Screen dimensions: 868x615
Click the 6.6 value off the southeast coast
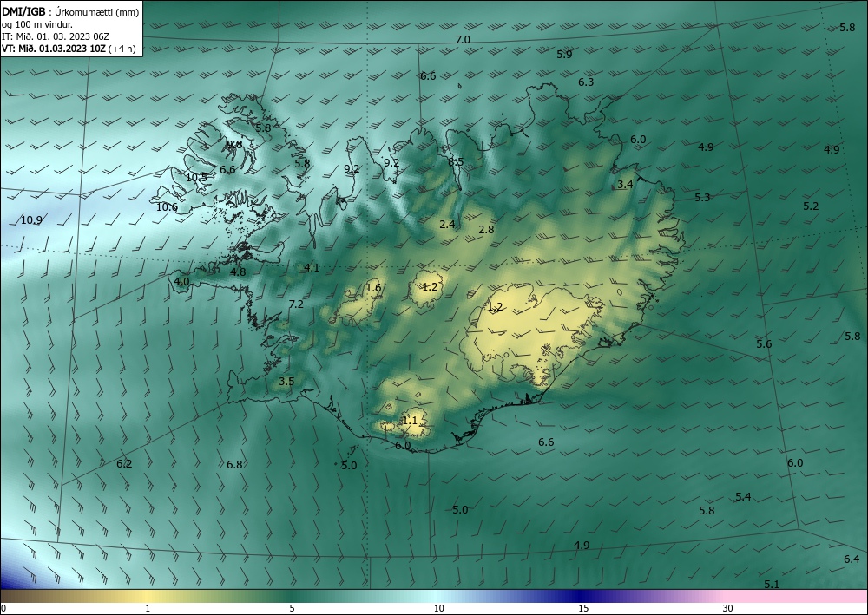(546, 442)
